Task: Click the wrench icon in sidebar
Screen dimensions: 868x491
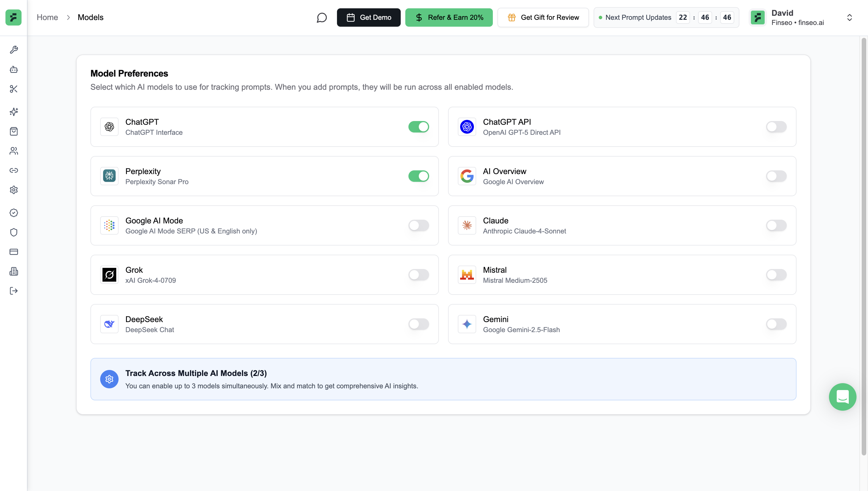Action: 13,50
